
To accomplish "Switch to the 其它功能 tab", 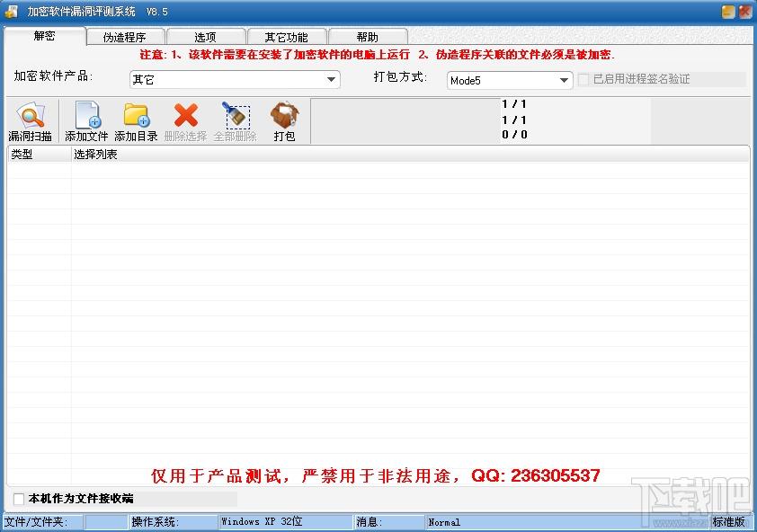I will pyautogui.click(x=286, y=37).
